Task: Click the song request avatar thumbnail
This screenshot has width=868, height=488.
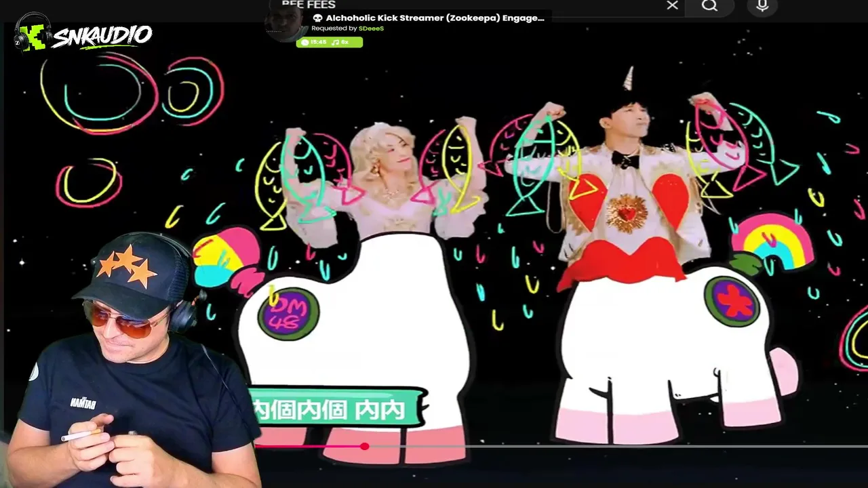Action: [x=285, y=25]
